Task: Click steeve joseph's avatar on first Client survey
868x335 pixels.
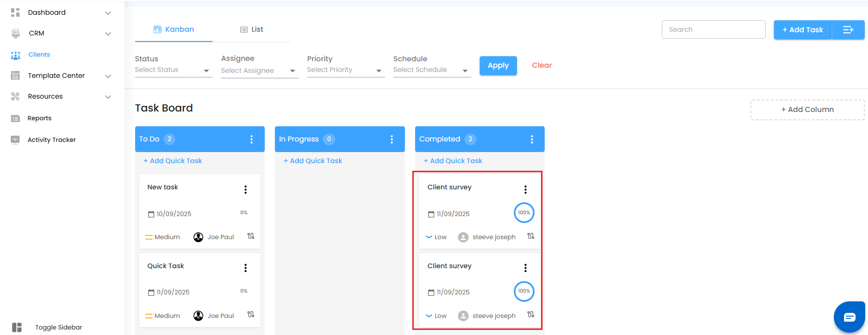Action: [463, 237]
